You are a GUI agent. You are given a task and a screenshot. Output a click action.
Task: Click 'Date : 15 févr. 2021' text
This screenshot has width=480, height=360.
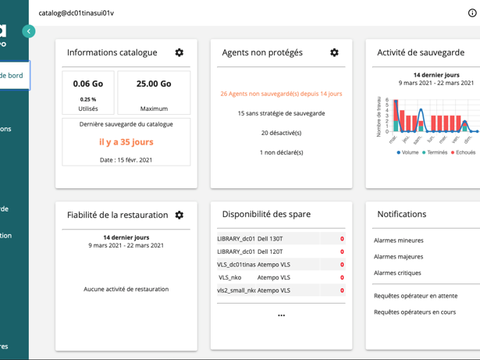(x=126, y=160)
